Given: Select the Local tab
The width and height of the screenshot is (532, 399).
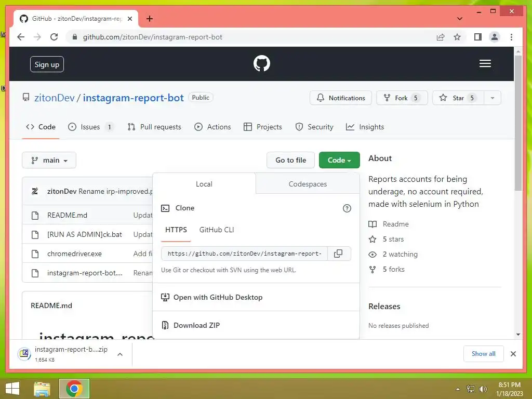Looking at the screenshot, I should (x=204, y=184).
